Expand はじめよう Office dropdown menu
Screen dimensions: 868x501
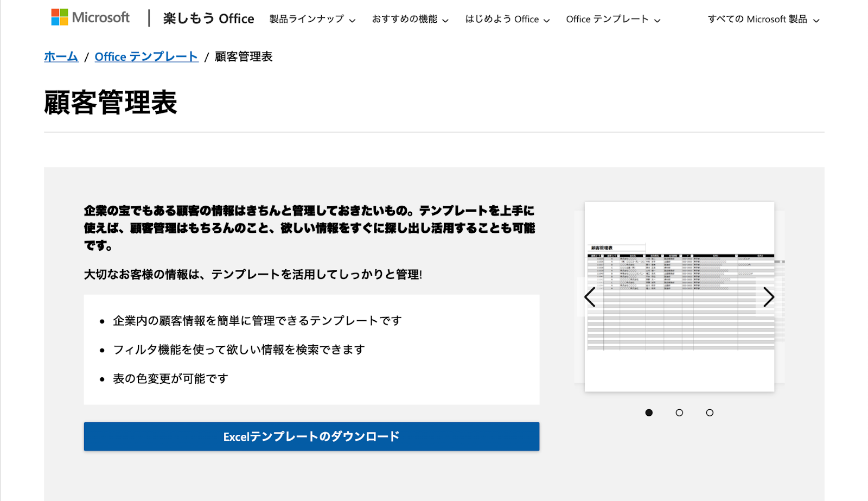coord(507,20)
